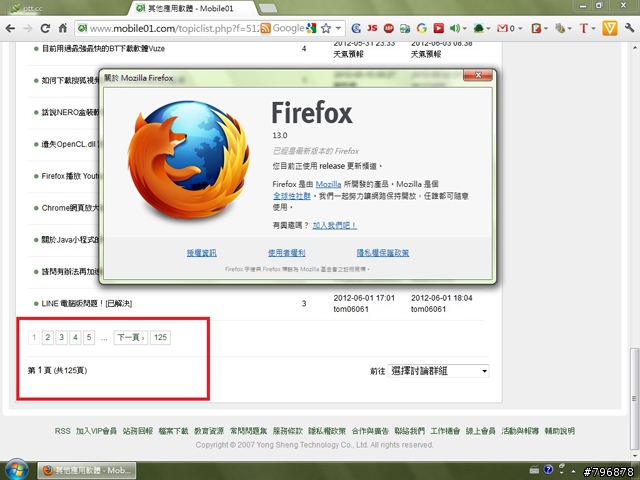The height and width of the screenshot is (480, 640).
Task: Click the RSS footer link
Action: pyautogui.click(x=62, y=431)
